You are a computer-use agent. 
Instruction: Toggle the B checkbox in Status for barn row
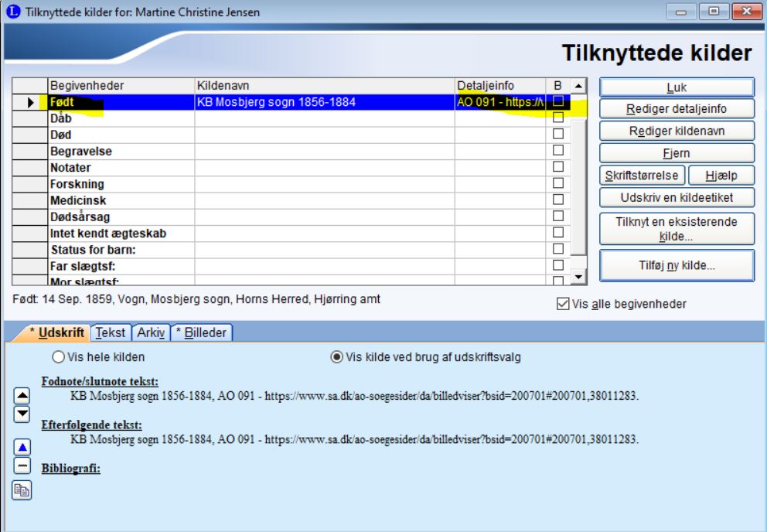click(558, 249)
